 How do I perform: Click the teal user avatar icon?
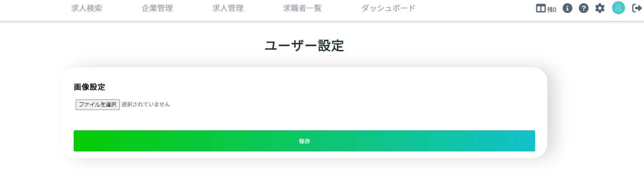point(618,8)
